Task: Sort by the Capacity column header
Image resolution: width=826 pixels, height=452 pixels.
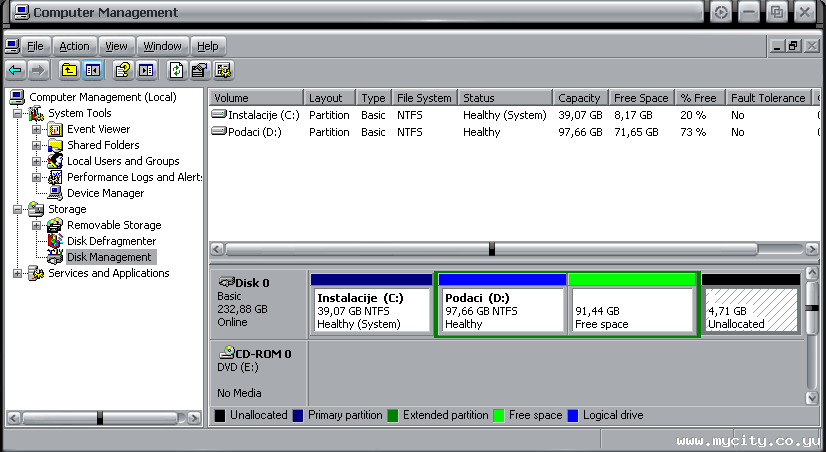Action: 580,98
